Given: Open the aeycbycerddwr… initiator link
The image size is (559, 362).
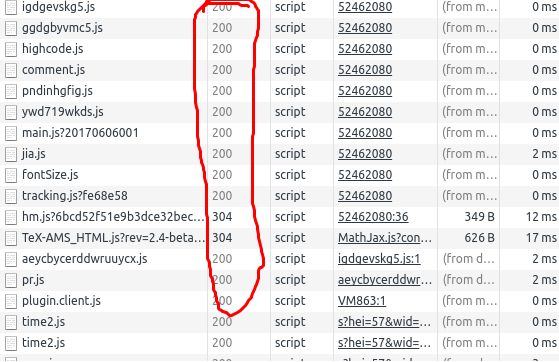Looking at the screenshot, I should (x=385, y=280).
